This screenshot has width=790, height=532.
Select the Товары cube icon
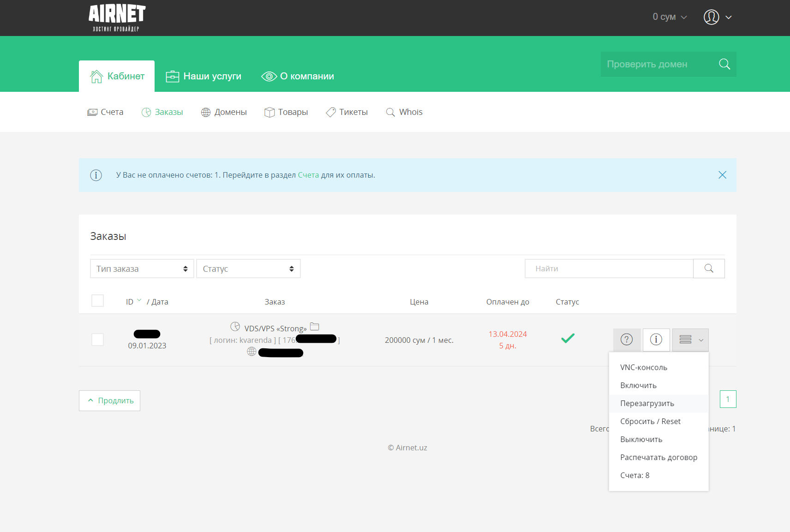[270, 112]
